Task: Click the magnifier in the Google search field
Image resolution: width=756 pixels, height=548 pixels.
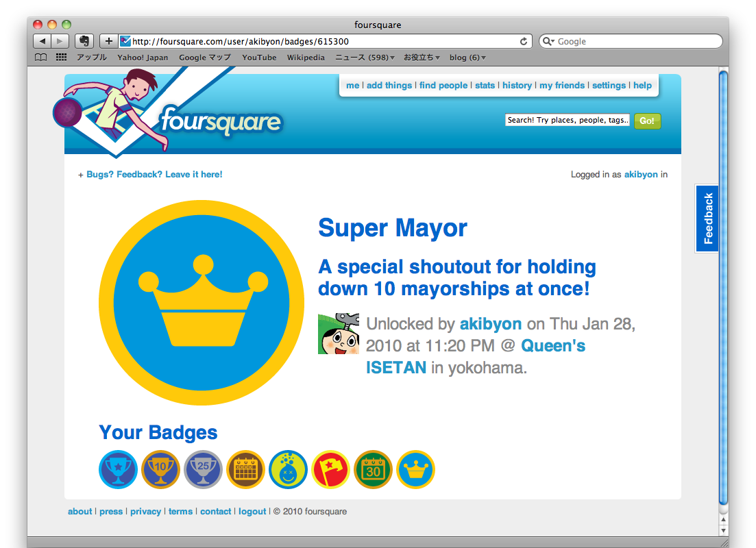Action: (x=548, y=42)
